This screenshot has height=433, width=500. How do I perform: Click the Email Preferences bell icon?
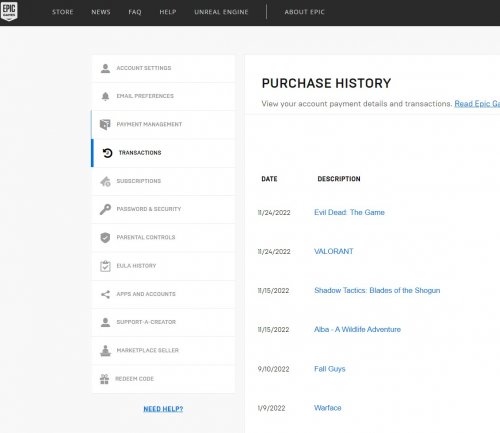tap(105, 96)
